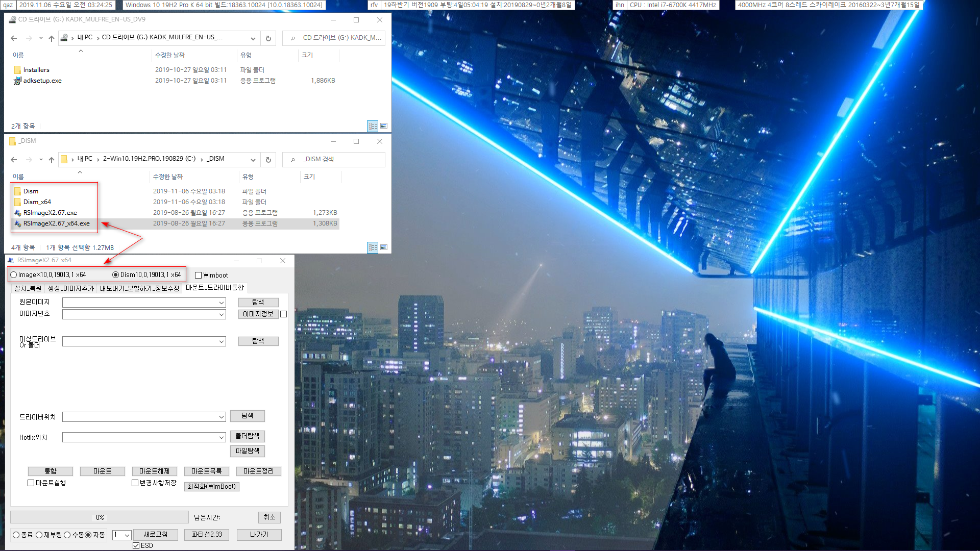The width and height of the screenshot is (980, 551).
Task: Switch to the 생성_이미지추가 tab
Action: [71, 289]
